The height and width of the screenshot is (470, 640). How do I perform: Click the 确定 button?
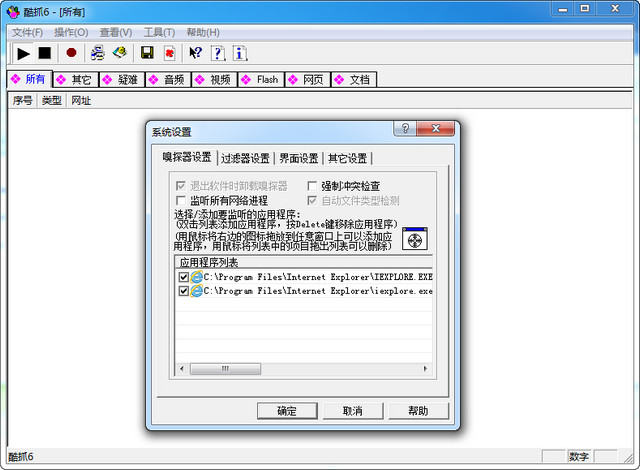click(x=287, y=411)
